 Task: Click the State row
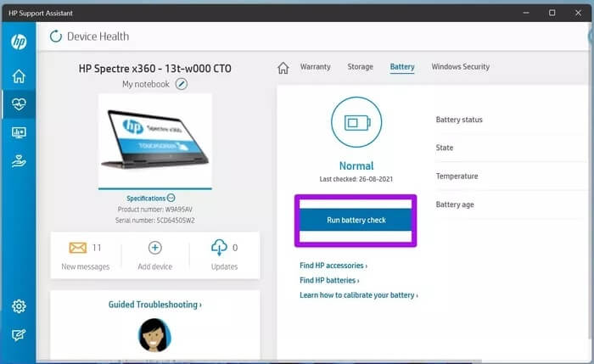tap(509, 148)
